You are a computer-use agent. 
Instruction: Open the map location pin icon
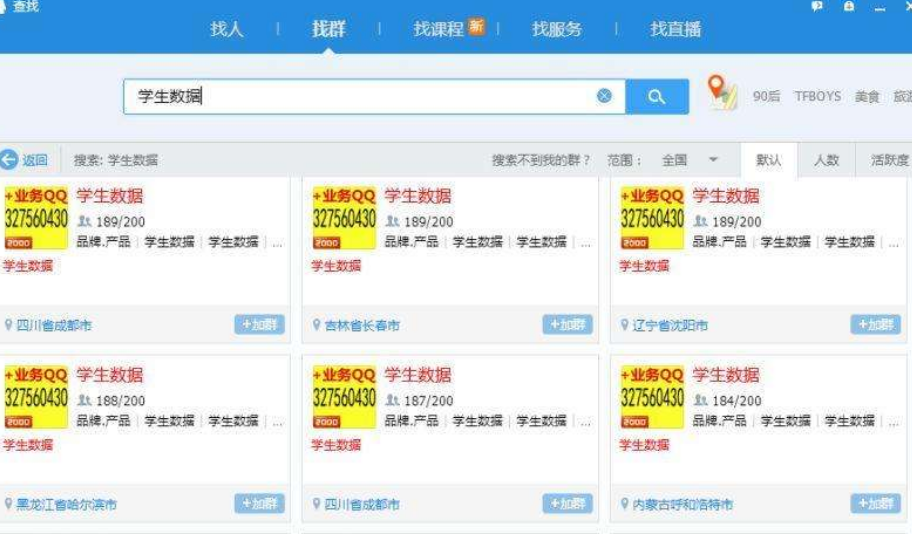pos(722,92)
